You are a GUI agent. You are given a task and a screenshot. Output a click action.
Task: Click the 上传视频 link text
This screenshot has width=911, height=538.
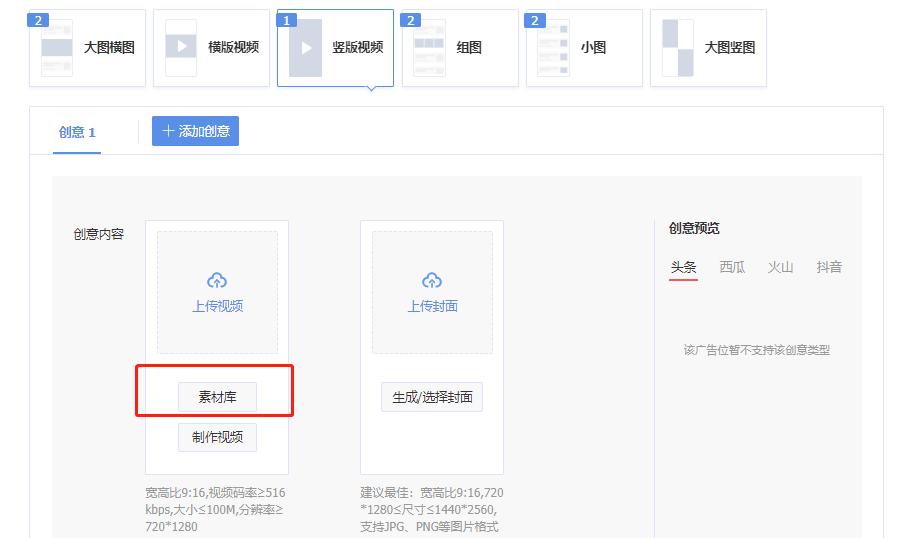point(217,306)
